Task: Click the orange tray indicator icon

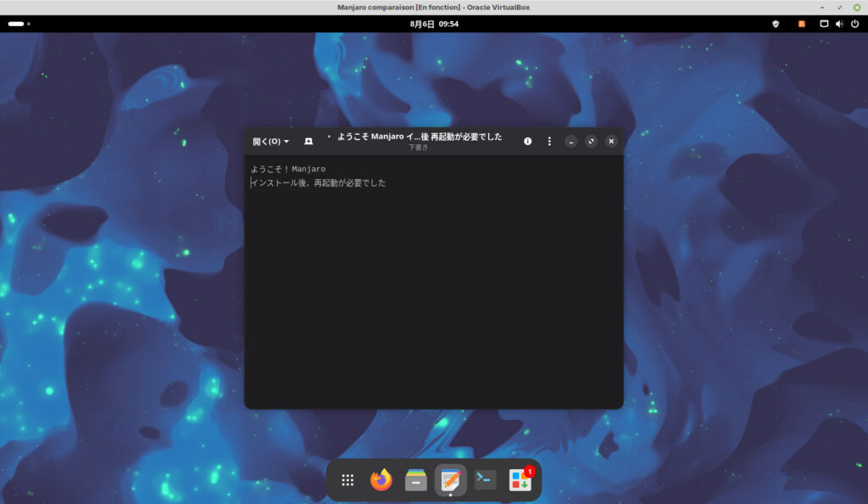Action: [x=801, y=24]
